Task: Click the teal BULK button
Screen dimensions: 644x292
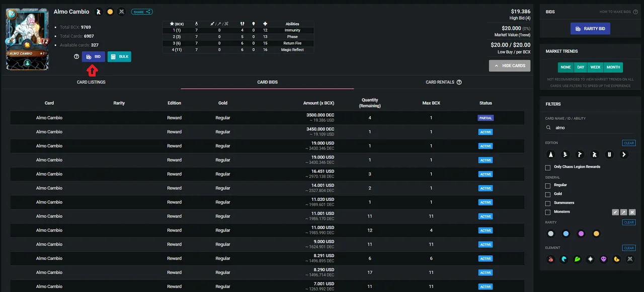Action: (119, 57)
